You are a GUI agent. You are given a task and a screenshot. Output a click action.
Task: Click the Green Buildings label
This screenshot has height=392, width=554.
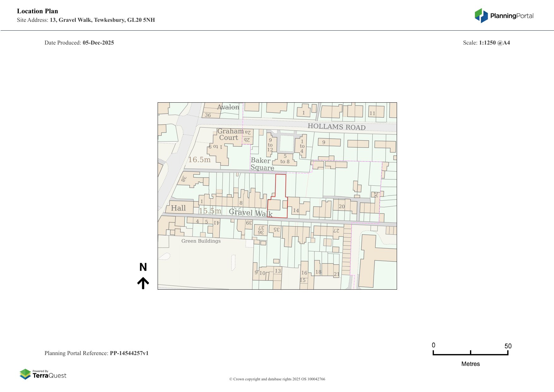pyautogui.click(x=201, y=241)
